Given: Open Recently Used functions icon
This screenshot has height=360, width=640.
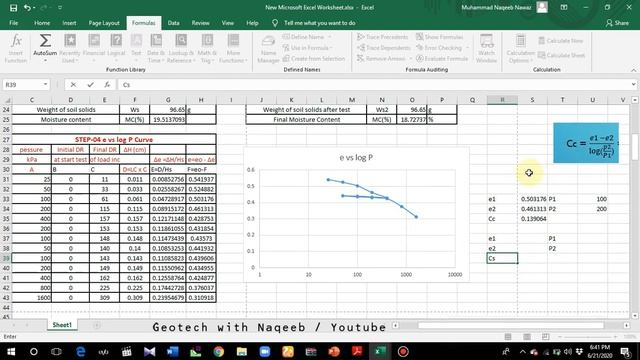Looking at the screenshot, I should tap(70, 41).
